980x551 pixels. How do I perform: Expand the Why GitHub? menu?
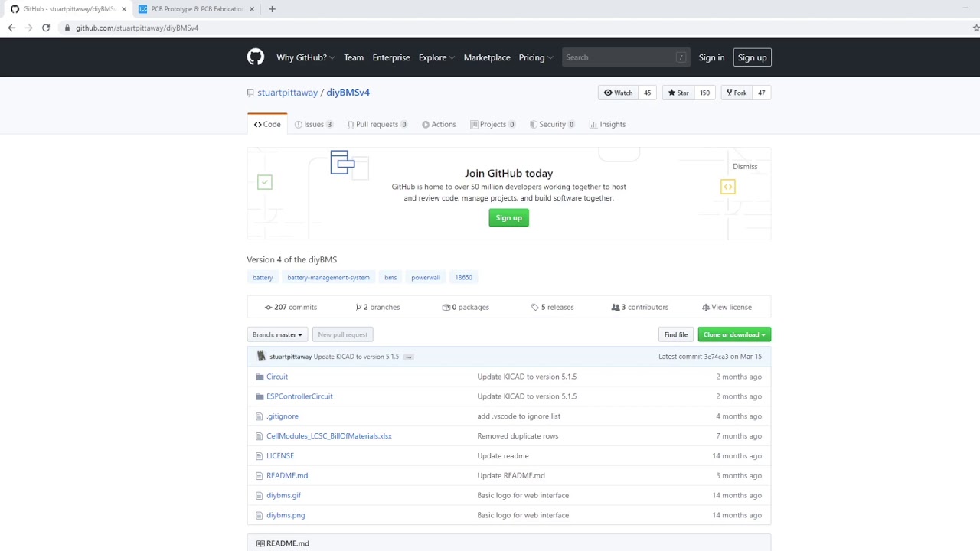click(305, 57)
